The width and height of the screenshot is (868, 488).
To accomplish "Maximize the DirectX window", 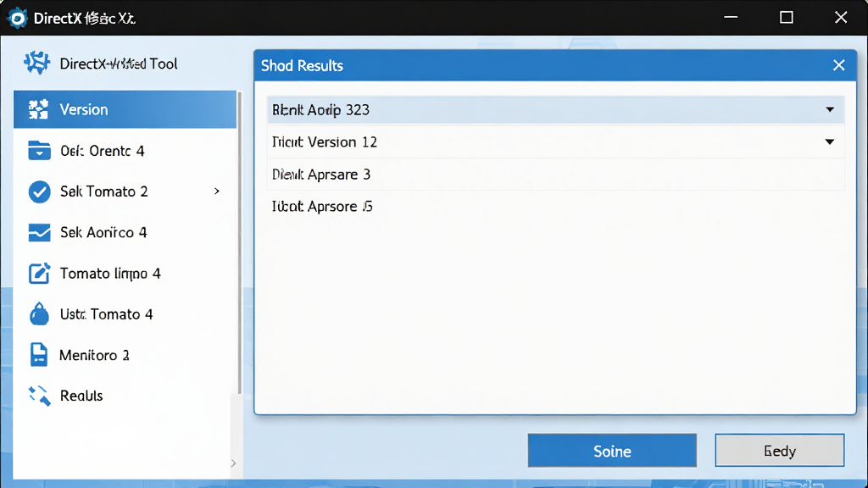I will (x=786, y=18).
